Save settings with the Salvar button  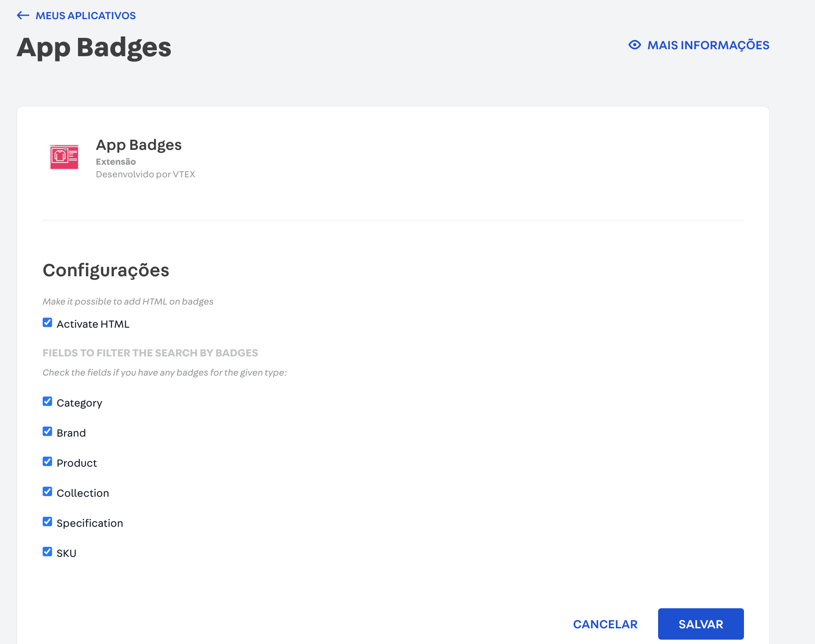point(701,624)
